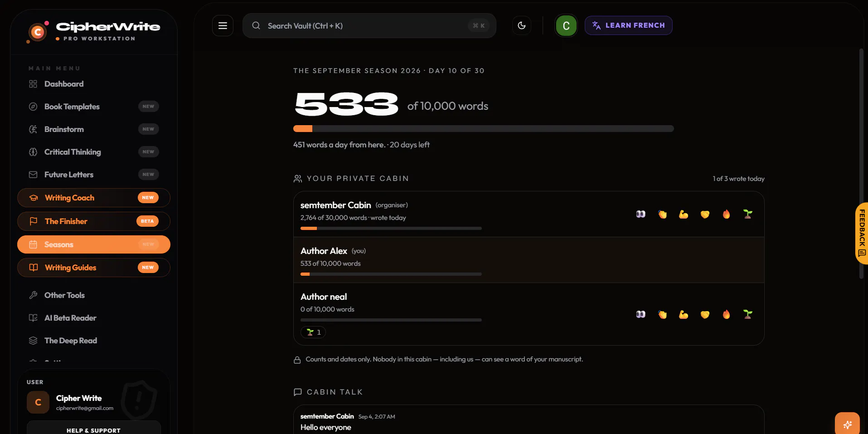Click The Deep Read layers icon
The image size is (868, 434).
point(33,341)
